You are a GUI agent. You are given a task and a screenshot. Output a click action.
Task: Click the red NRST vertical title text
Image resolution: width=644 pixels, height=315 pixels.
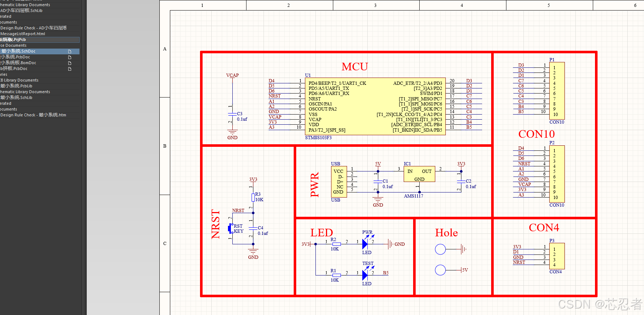coord(216,224)
